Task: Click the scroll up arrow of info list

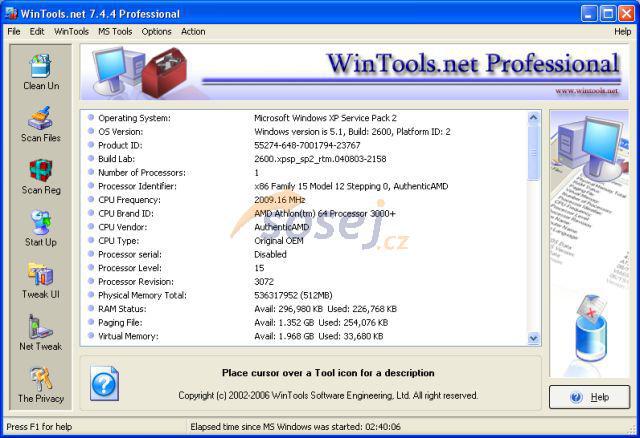Action: (x=533, y=118)
